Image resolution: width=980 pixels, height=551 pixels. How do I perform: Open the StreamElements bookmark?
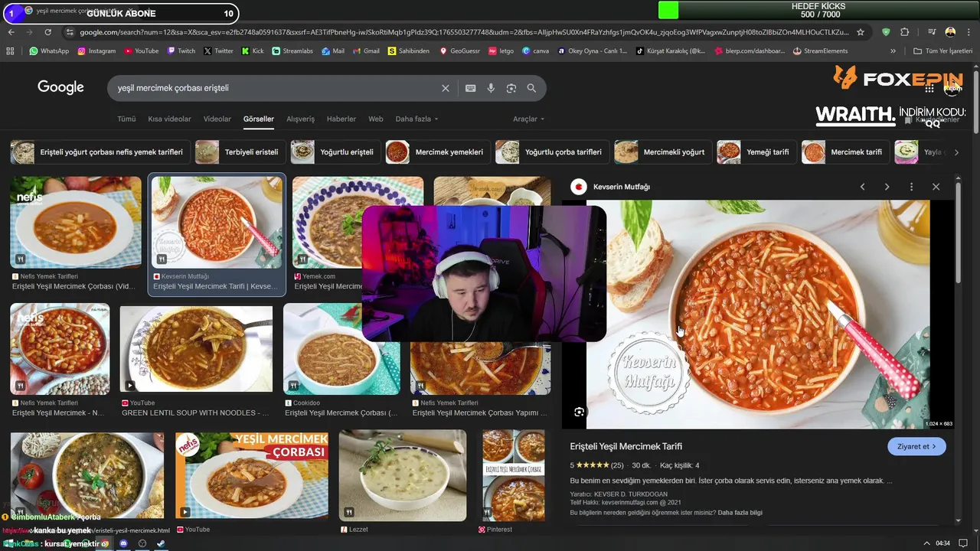821,51
